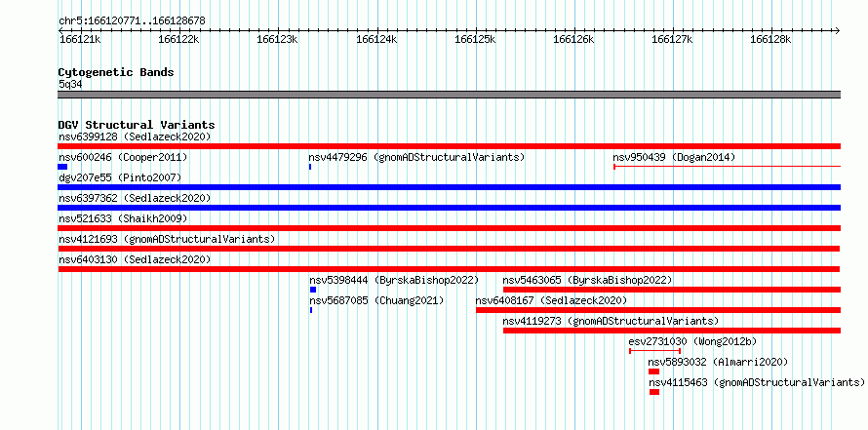Viewport: 868px width, 430px height.
Task: Click the 166125k ruler tick label
Action: point(476,39)
